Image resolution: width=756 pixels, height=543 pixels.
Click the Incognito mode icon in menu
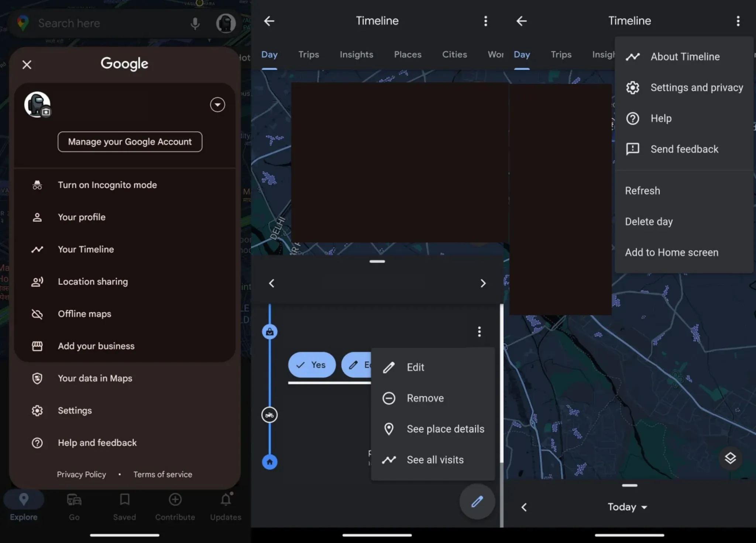(x=38, y=185)
